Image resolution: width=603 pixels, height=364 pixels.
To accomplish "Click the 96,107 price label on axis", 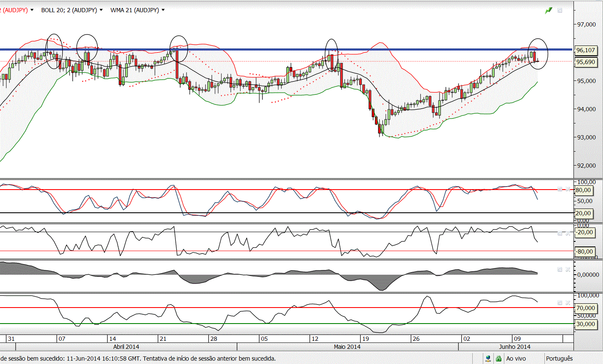I will [x=586, y=50].
